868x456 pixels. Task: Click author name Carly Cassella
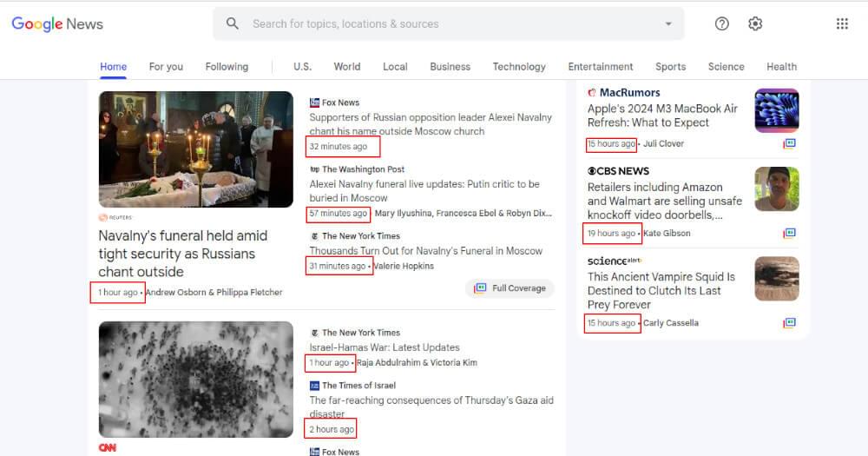[670, 323]
